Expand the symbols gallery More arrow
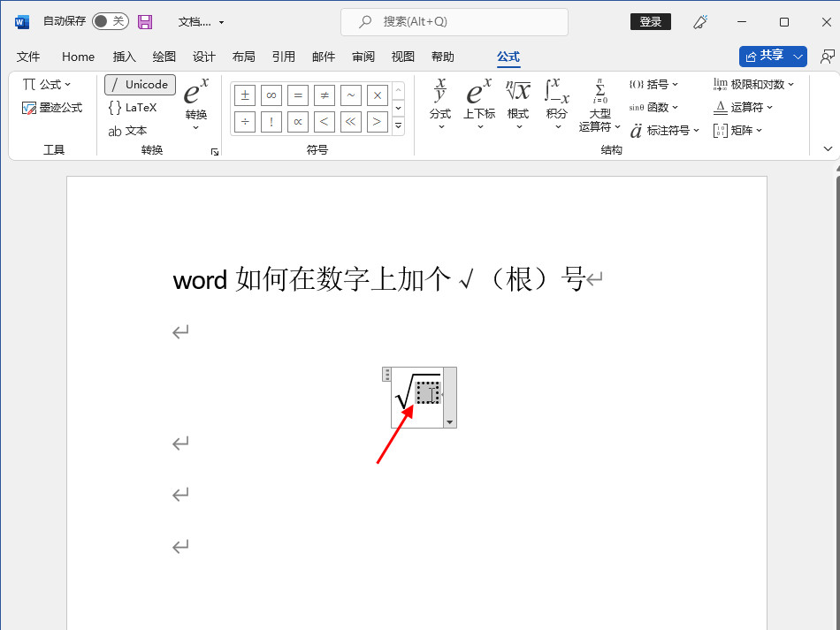The image size is (840, 630). coord(398,125)
